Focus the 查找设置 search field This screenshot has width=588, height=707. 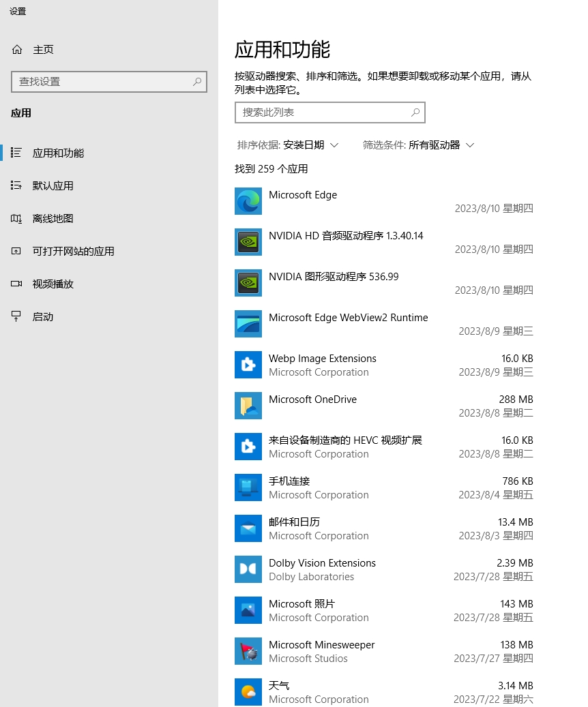coord(108,82)
